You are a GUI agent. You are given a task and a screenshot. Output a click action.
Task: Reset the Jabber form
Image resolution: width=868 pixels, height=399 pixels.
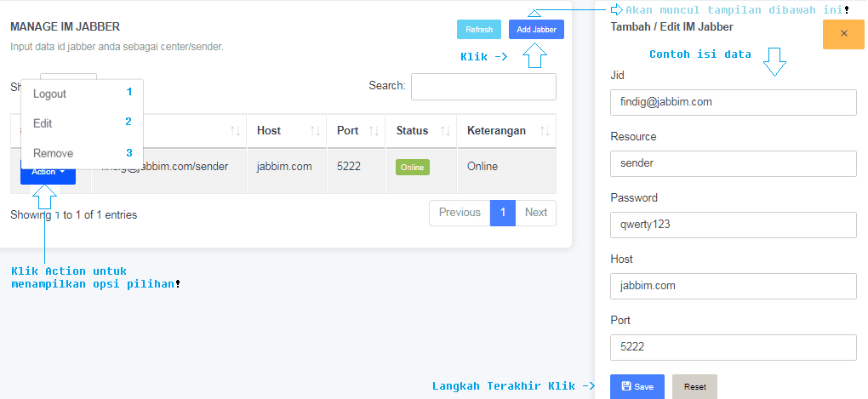pos(694,386)
